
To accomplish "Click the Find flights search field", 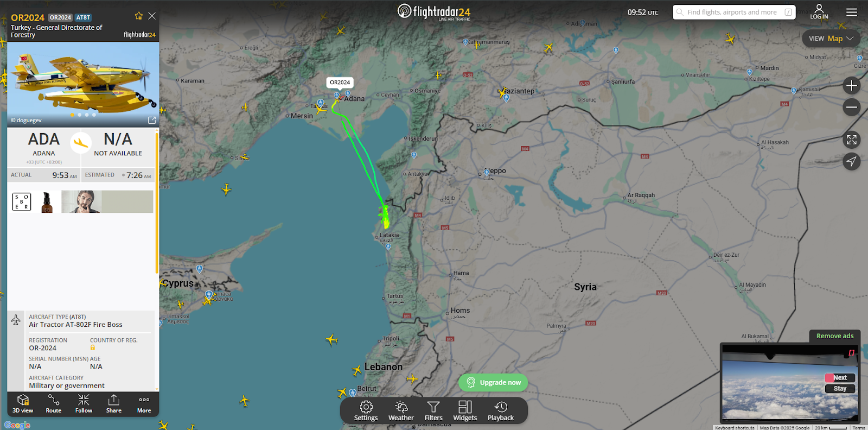I will pos(734,12).
